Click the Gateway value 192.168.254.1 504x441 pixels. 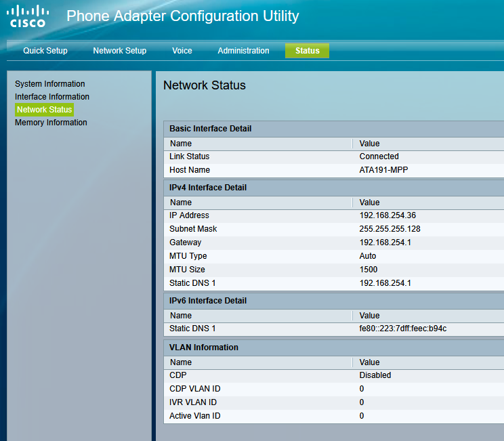coord(385,243)
